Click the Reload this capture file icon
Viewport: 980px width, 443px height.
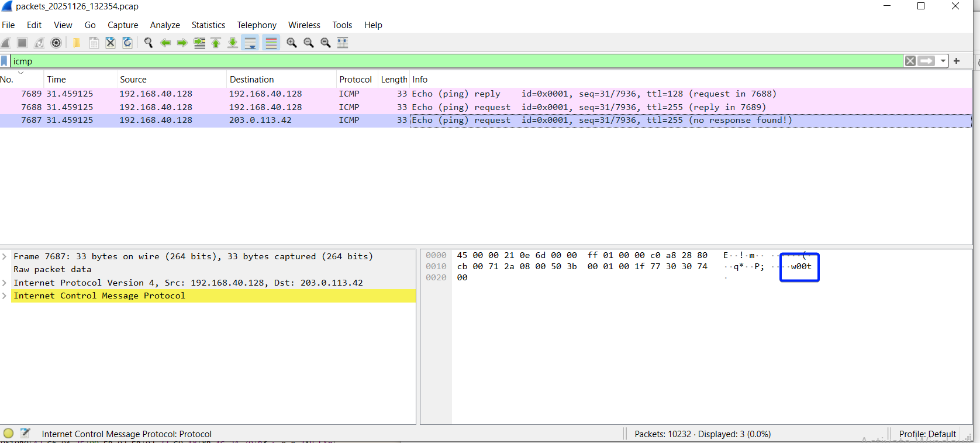127,43
